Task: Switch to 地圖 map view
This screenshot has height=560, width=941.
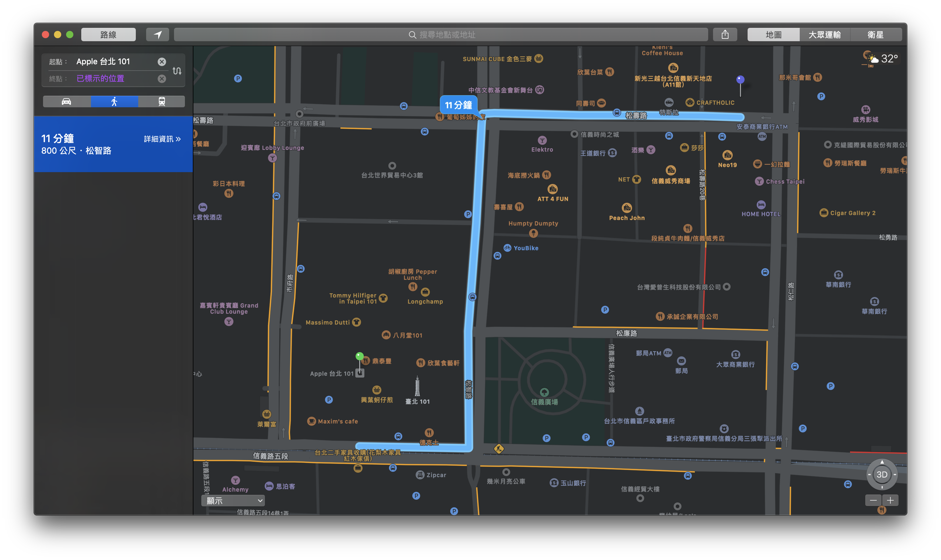Action: pyautogui.click(x=773, y=35)
